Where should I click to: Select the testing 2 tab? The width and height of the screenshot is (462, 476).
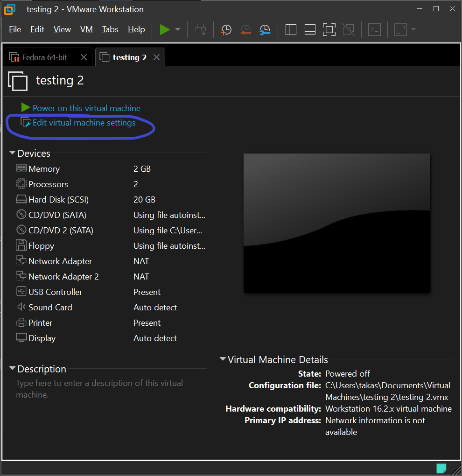pos(130,57)
